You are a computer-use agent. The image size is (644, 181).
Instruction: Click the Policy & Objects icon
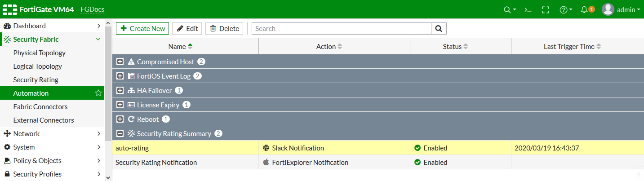(7, 161)
